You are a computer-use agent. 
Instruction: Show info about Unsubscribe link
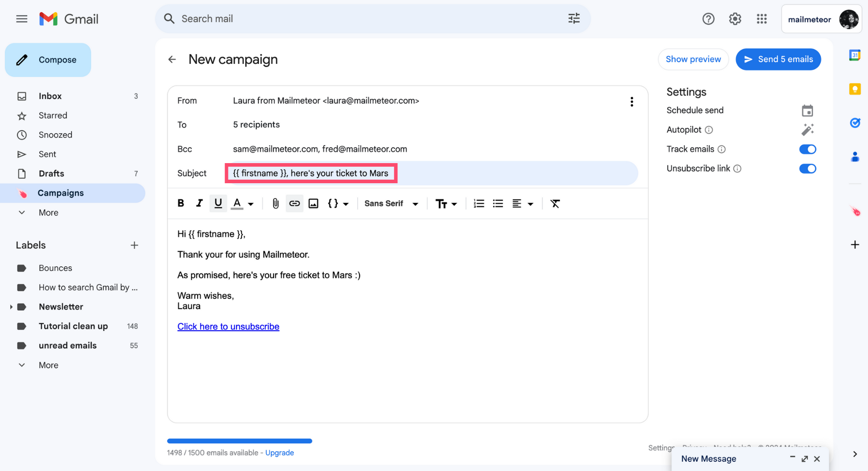pyautogui.click(x=737, y=168)
